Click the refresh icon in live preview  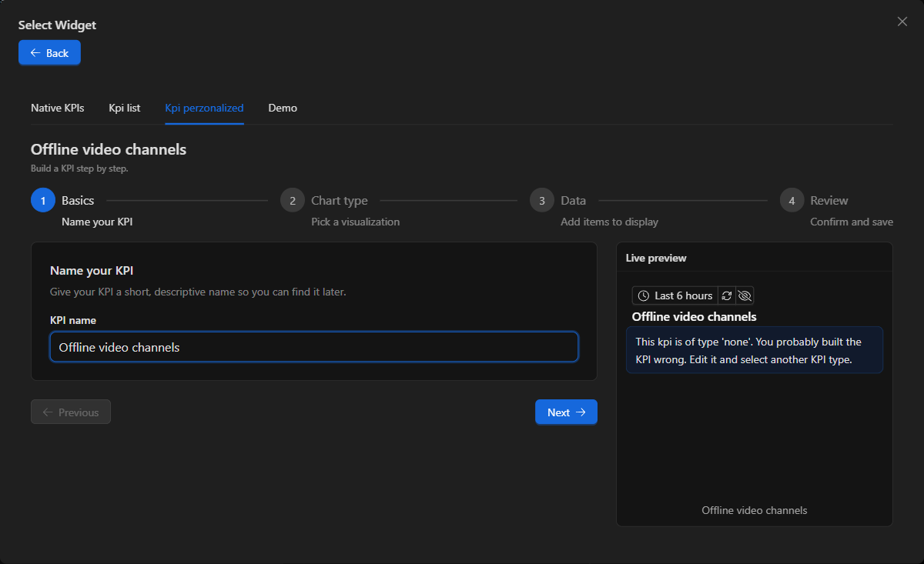click(x=726, y=295)
